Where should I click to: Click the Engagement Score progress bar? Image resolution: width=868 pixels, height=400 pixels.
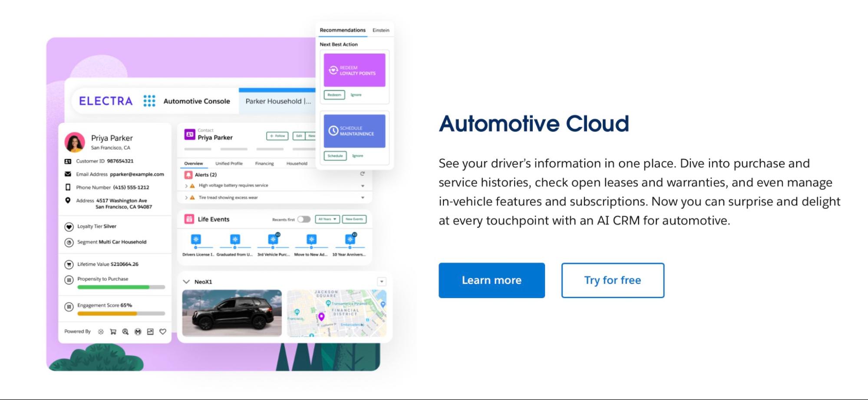[x=121, y=313]
